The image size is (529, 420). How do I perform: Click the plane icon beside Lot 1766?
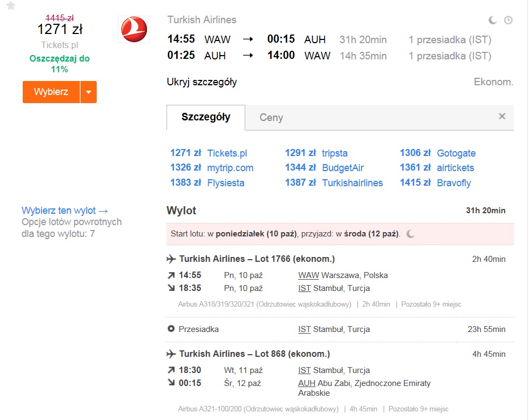coord(171,259)
